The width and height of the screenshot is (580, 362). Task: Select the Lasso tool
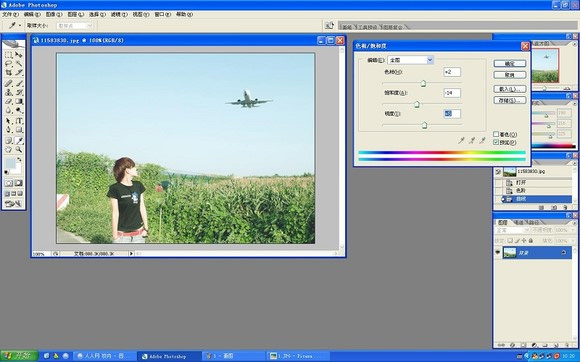[9, 64]
